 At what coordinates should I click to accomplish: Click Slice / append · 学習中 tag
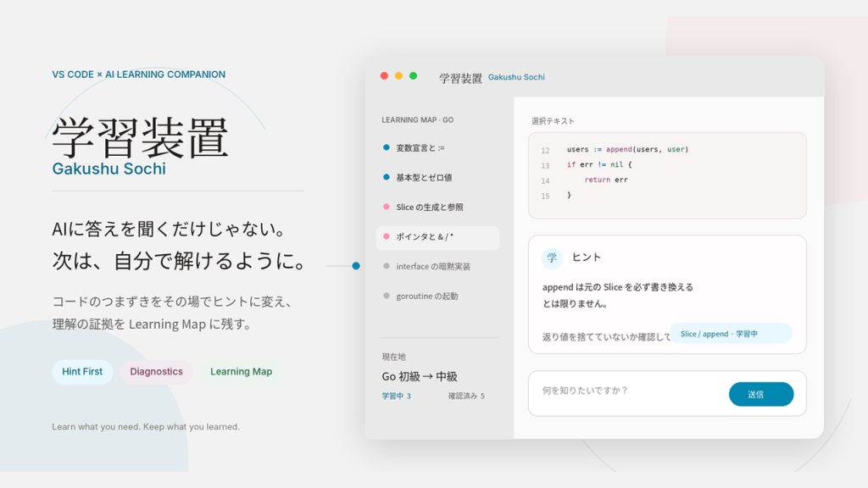731,334
